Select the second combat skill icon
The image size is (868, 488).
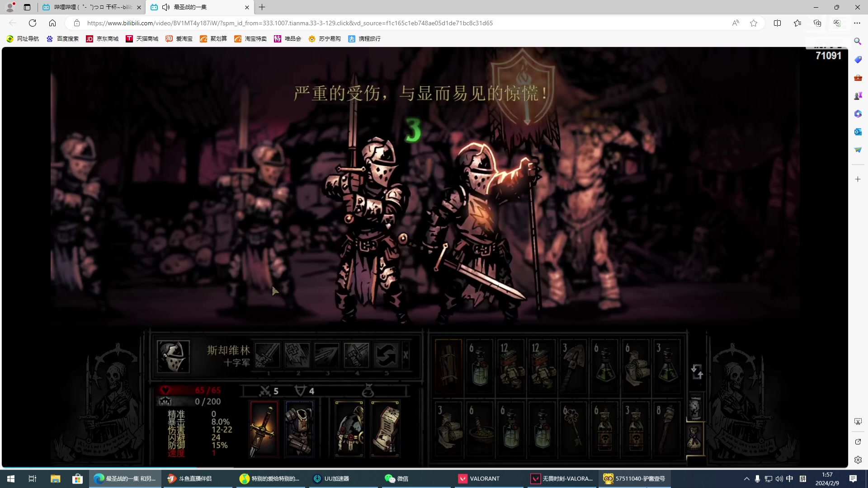tap(297, 356)
